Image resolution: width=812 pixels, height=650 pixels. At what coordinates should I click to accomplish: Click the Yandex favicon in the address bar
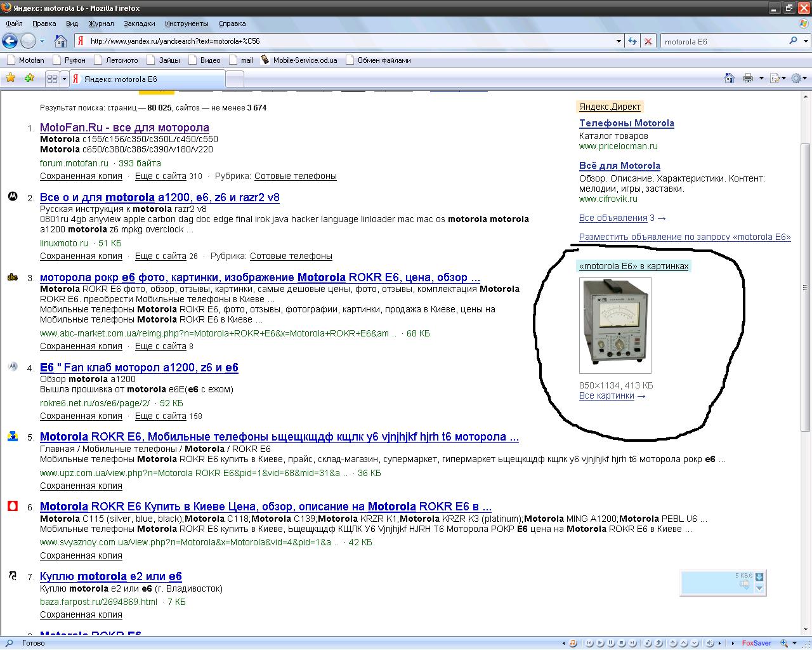pyautogui.click(x=81, y=41)
